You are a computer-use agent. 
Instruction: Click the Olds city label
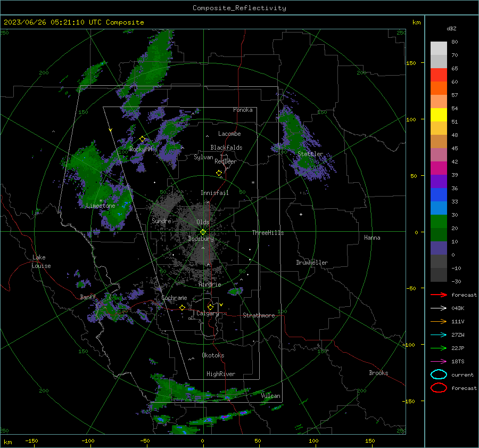tap(203, 222)
